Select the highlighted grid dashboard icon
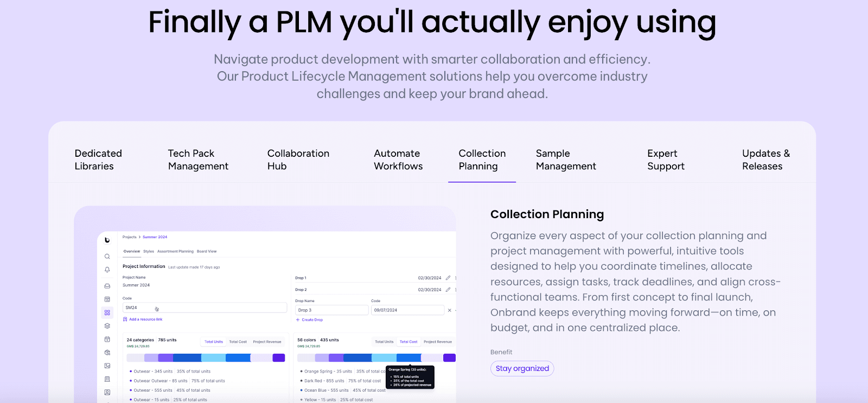This screenshot has width=868, height=403. point(107,312)
